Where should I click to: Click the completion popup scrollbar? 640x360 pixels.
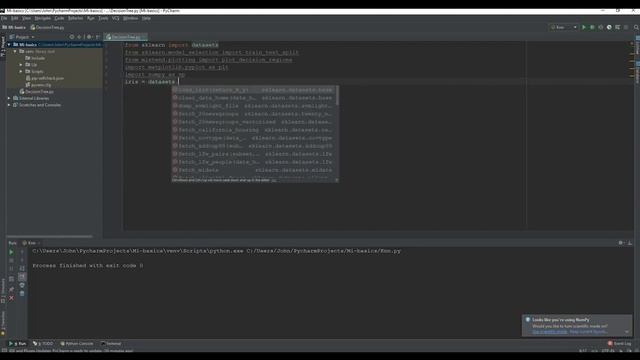pyautogui.click(x=337, y=96)
